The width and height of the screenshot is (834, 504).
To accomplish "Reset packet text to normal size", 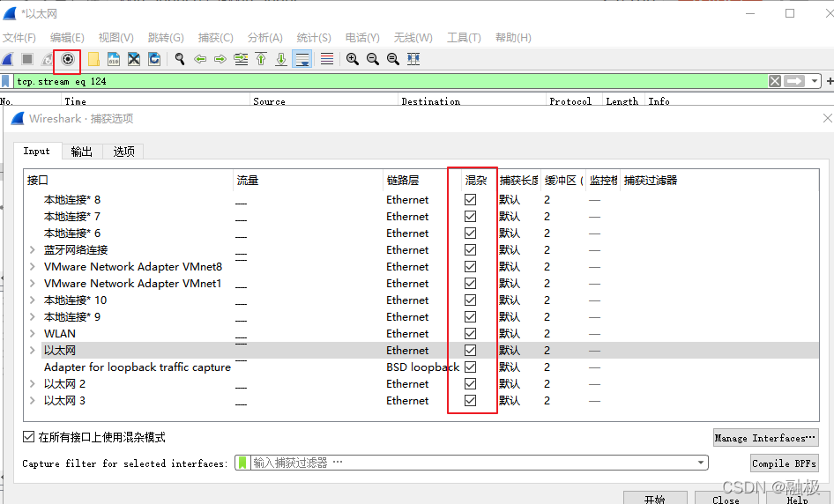I will coord(393,59).
